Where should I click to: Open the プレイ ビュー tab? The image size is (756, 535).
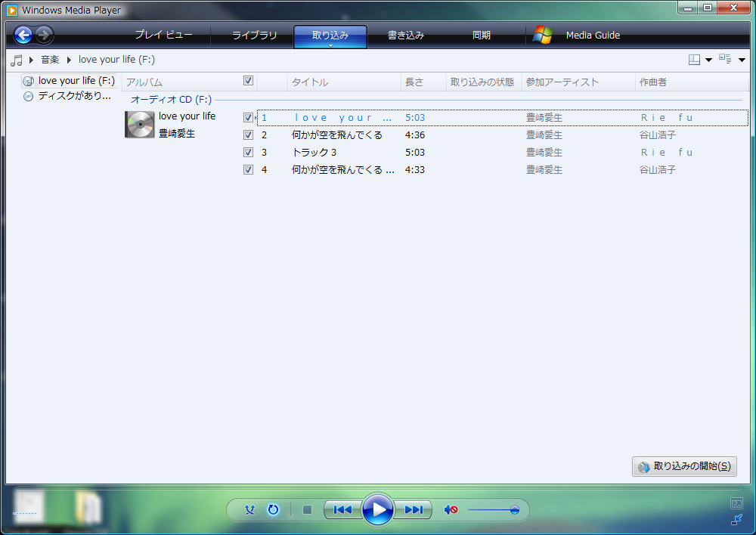163,35
